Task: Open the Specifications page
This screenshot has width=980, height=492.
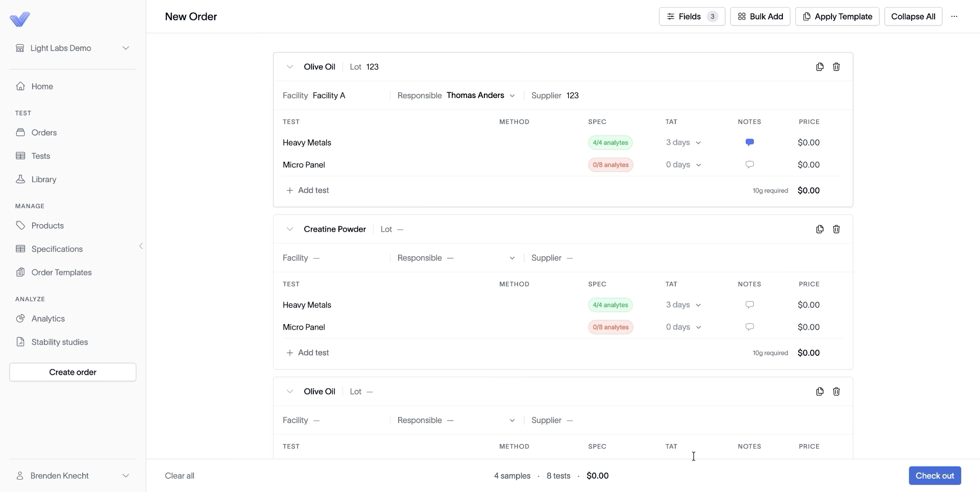Action: (x=57, y=249)
